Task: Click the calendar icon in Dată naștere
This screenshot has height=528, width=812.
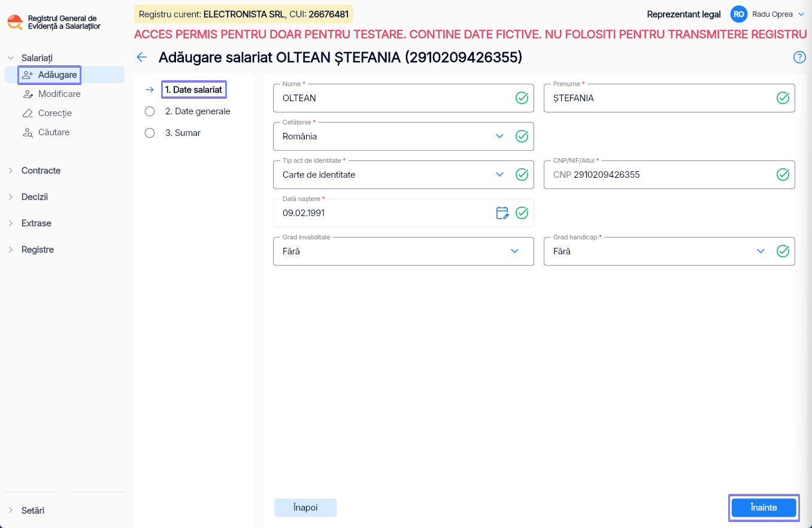Action: [x=502, y=213]
